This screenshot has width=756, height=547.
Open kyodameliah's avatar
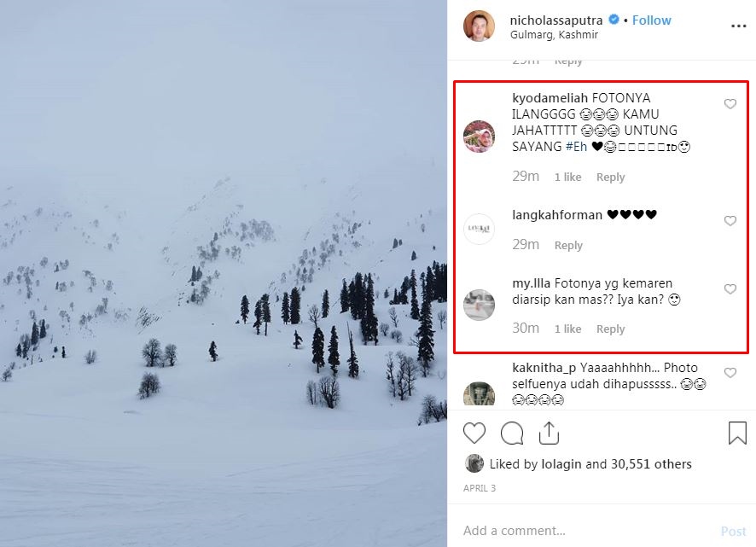tap(479, 137)
